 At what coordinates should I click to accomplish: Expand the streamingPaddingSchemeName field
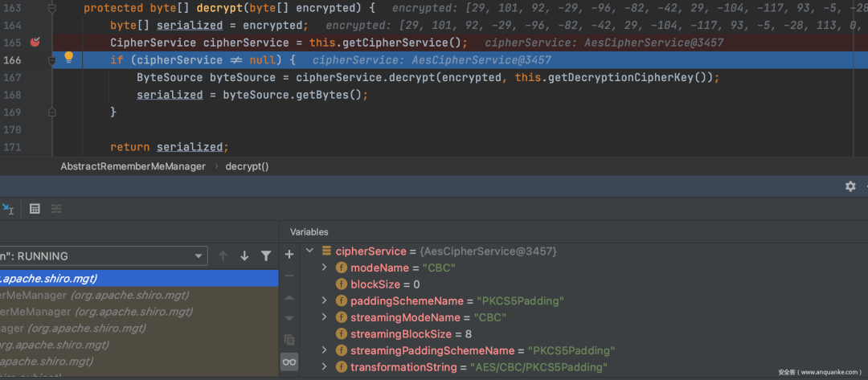point(325,351)
